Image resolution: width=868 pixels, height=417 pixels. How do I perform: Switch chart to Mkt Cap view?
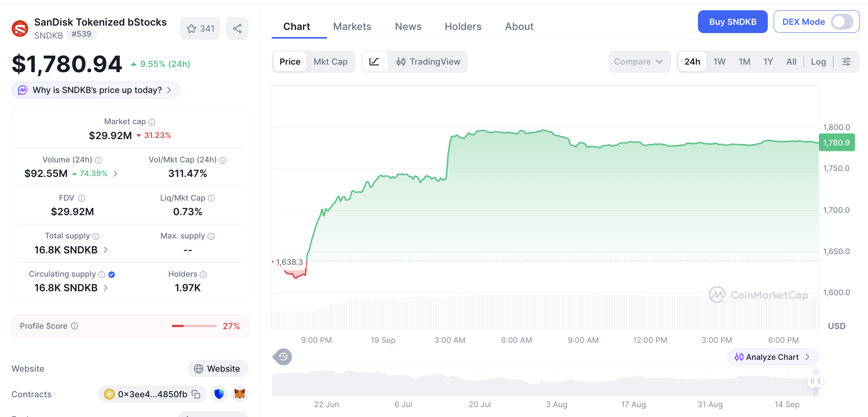tap(331, 61)
